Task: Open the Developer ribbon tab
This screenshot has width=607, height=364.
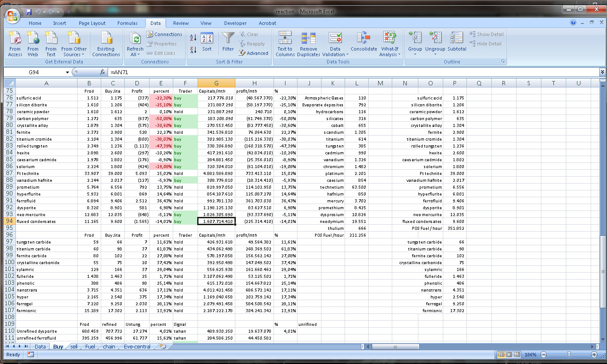Action: 235,23
